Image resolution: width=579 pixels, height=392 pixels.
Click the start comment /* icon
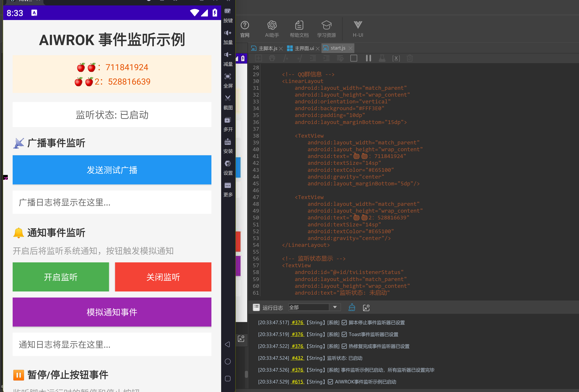click(286, 58)
